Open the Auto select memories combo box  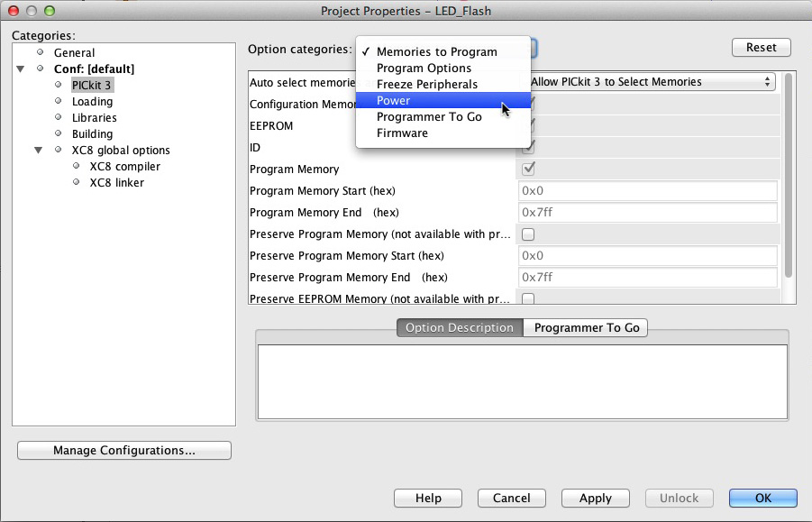tap(651, 82)
